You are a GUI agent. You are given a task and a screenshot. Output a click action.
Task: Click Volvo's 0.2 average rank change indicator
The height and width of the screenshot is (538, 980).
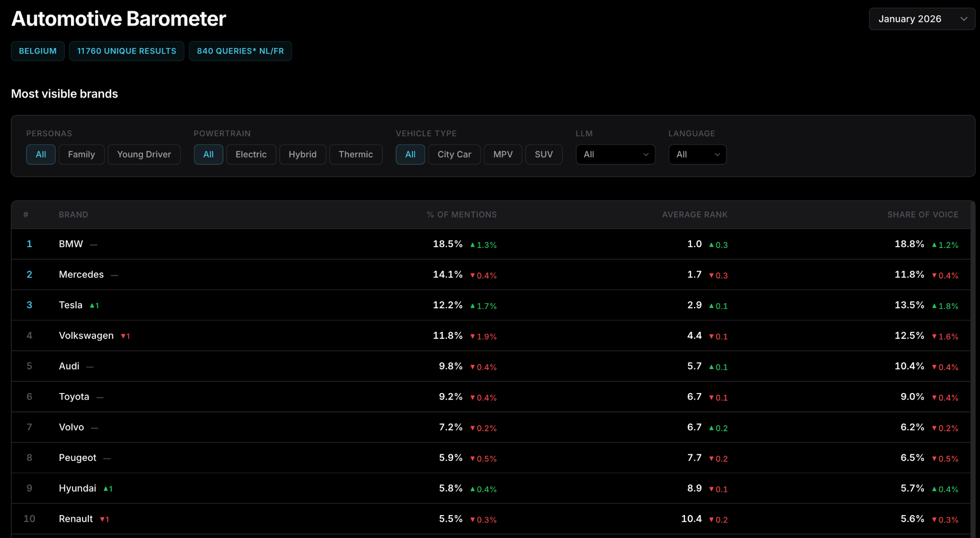718,428
